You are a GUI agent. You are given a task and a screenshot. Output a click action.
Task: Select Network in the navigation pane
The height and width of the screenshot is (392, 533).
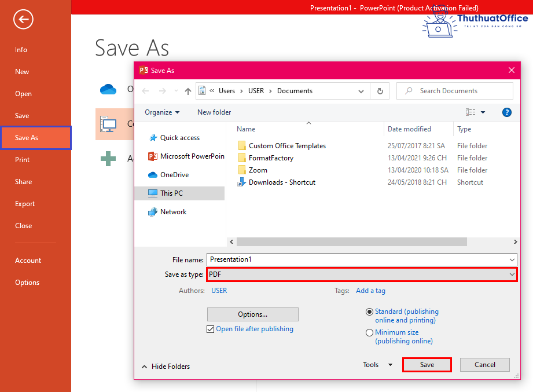(x=173, y=212)
